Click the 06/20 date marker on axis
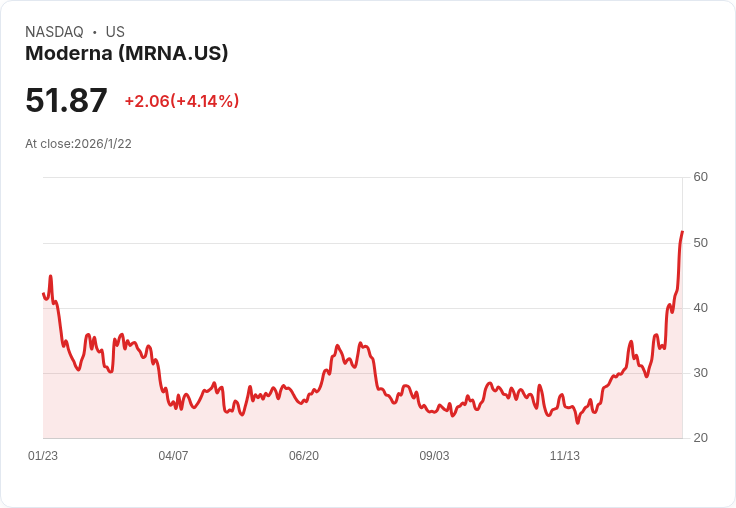736x508 pixels. click(304, 456)
